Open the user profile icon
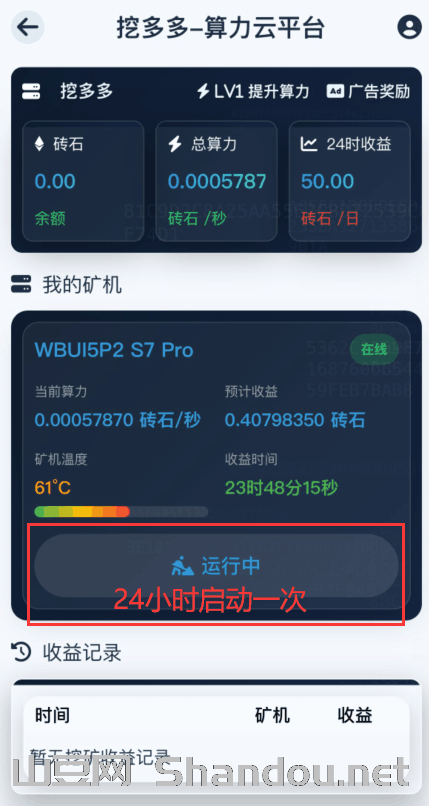 tap(409, 27)
